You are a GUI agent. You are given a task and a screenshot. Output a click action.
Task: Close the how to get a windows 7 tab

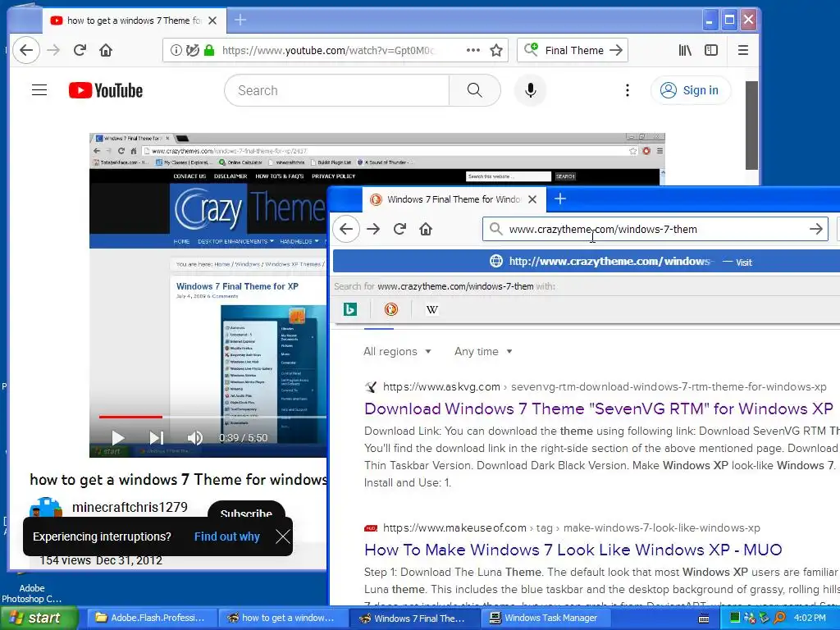tap(212, 21)
